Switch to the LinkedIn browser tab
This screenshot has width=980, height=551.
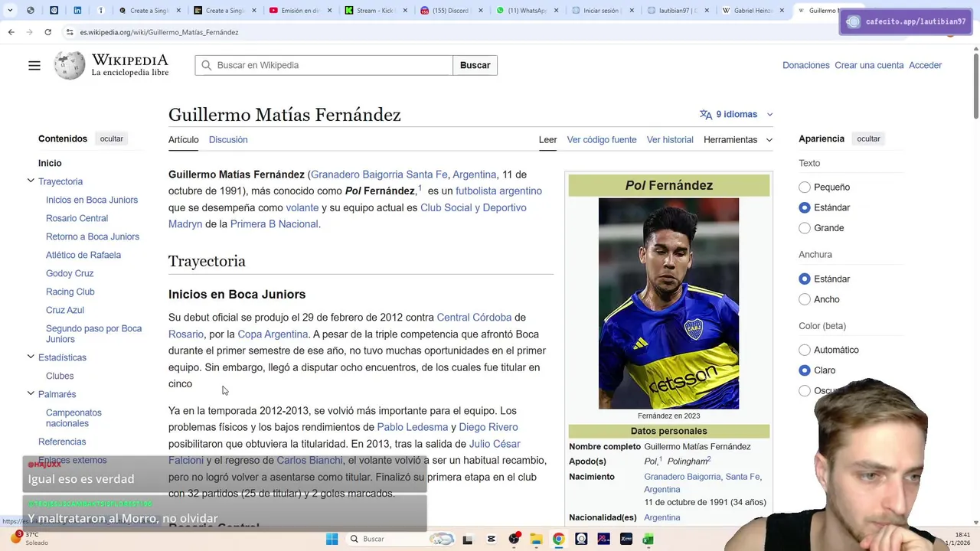click(77, 11)
